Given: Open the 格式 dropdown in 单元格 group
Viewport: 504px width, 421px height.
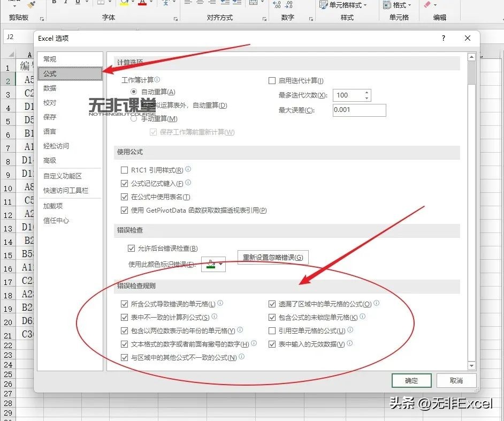Looking at the screenshot, I should point(397,5).
